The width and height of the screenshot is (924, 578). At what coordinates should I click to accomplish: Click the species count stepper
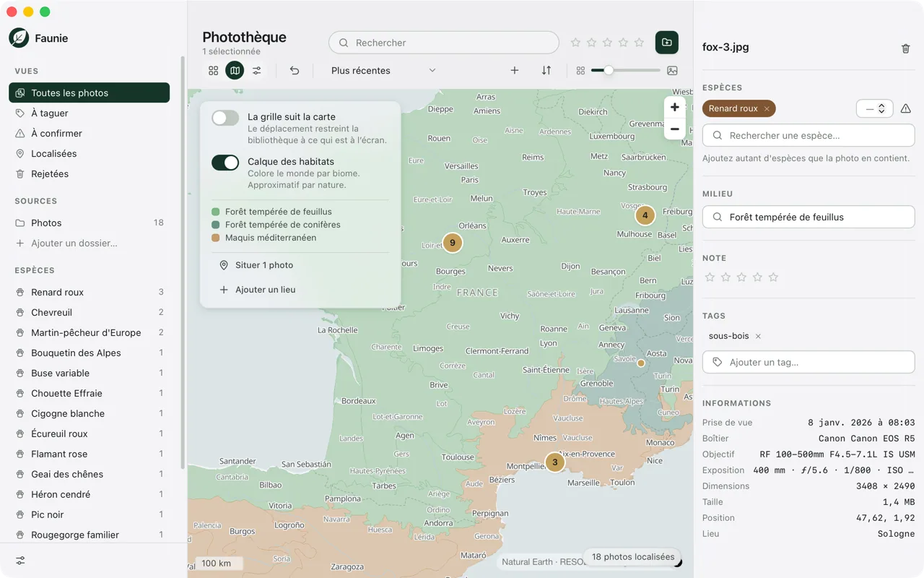874,108
